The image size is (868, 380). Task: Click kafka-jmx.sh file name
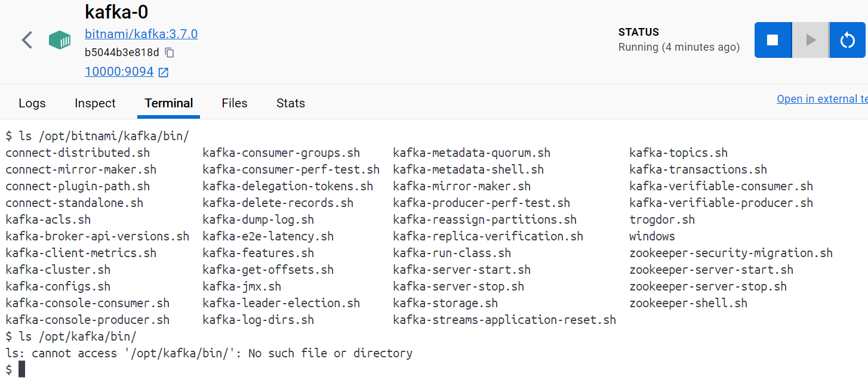[x=242, y=286]
